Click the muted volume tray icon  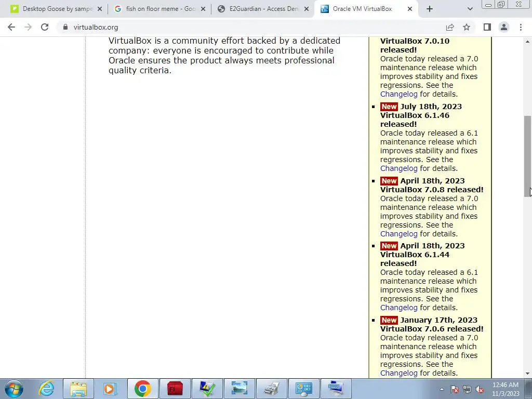pyautogui.click(x=480, y=390)
